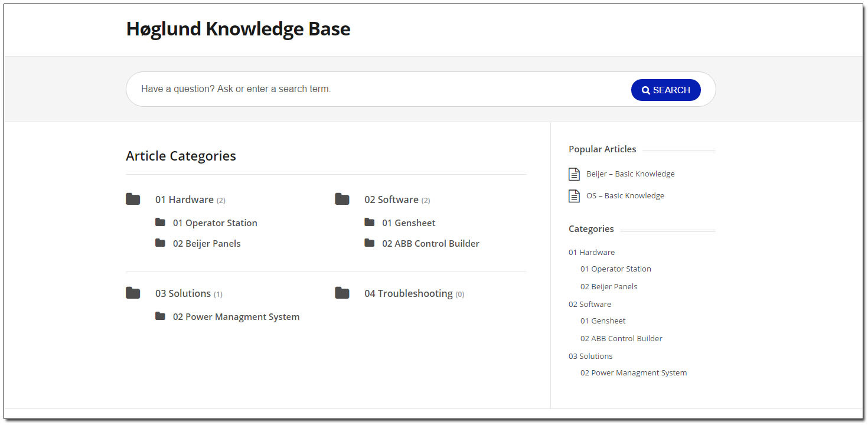Click document icon beside OS – Basic Knowledge
The height and width of the screenshot is (425, 868).
[x=574, y=196]
